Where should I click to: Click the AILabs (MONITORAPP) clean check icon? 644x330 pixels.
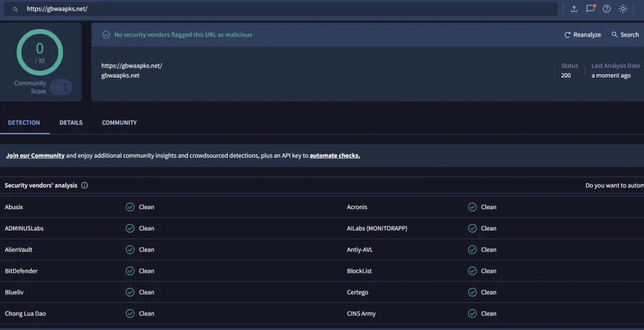(x=472, y=229)
